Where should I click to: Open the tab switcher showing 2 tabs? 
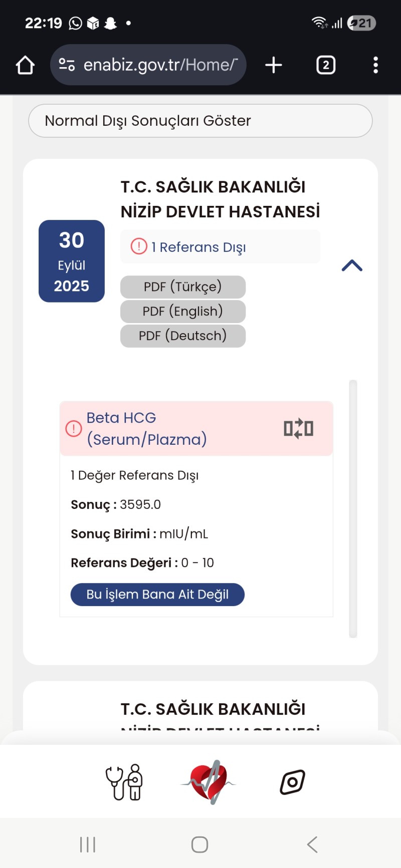326,65
